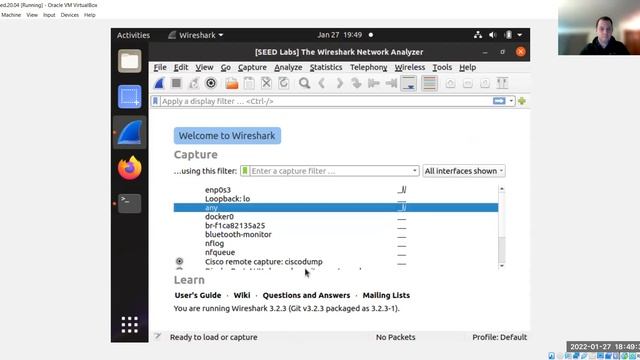Open the View menu

click(204, 67)
